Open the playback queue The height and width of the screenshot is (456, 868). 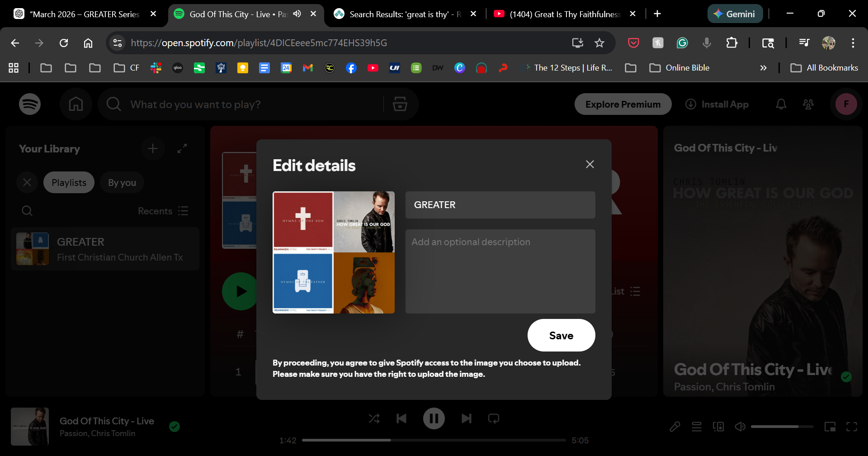tap(696, 427)
